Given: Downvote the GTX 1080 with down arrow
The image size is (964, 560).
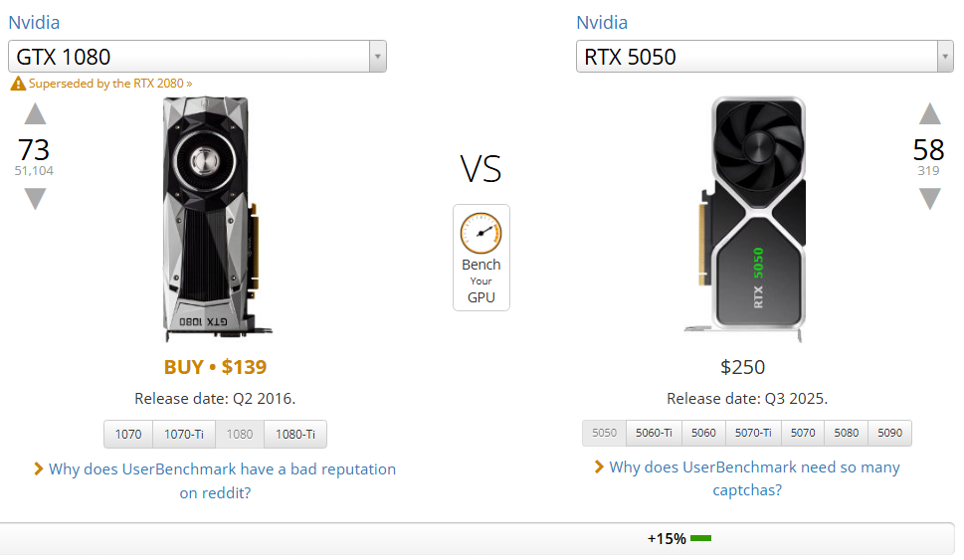Looking at the screenshot, I should tap(35, 199).
